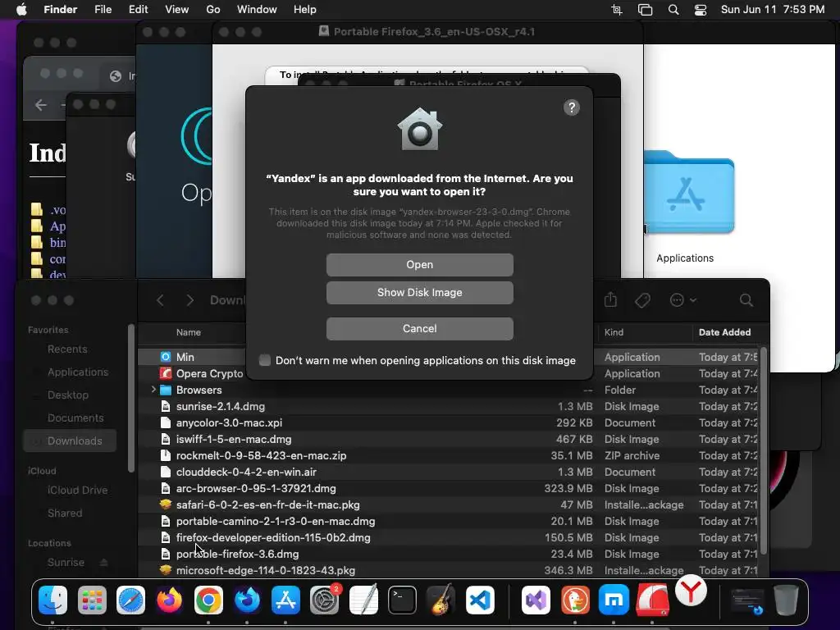840x630 pixels.
Task: Go back in the Finder window
Action: tap(160, 300)
